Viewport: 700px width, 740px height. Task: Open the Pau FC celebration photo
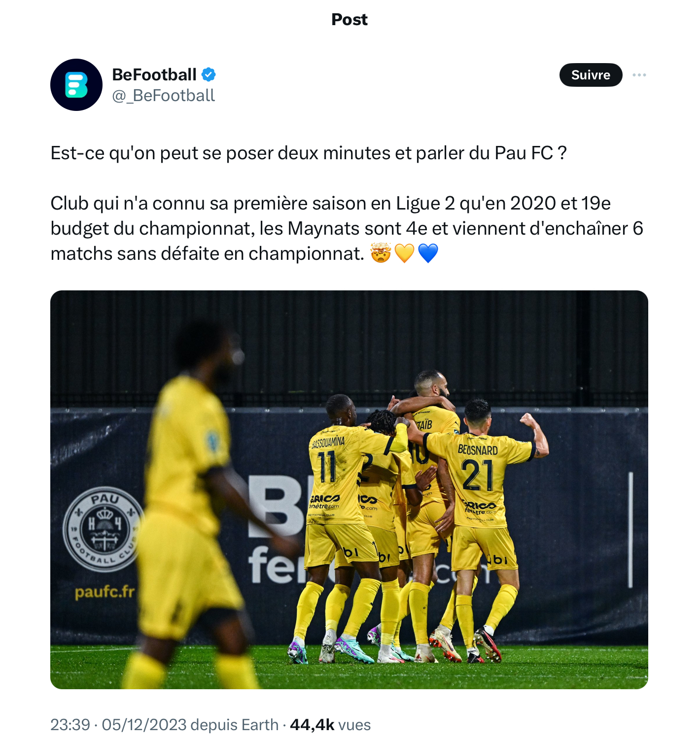(349, 490)
